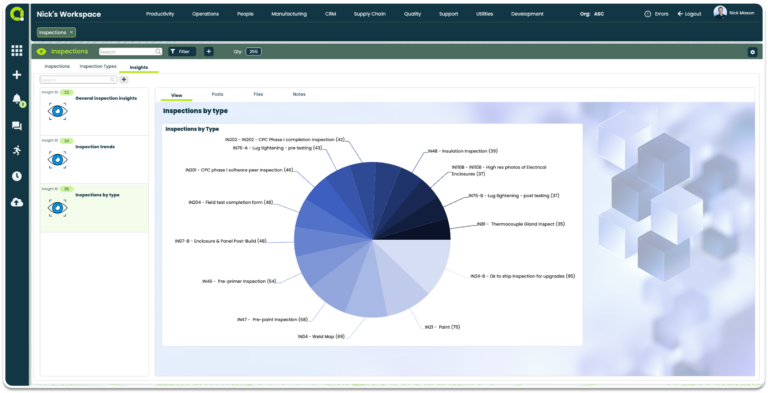768x393 pixels.
Task: Click the plus button next to insights search
Action: tap(124, 79)
